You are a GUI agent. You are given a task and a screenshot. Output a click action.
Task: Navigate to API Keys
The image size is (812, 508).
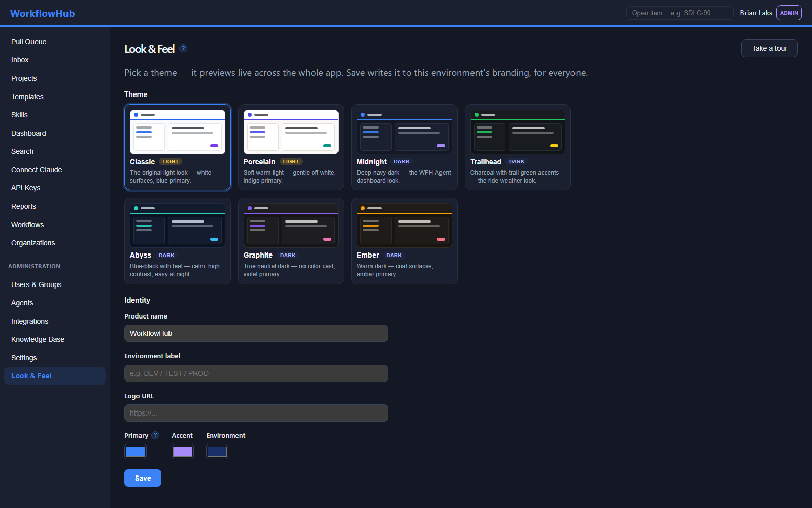pos(55,188)
